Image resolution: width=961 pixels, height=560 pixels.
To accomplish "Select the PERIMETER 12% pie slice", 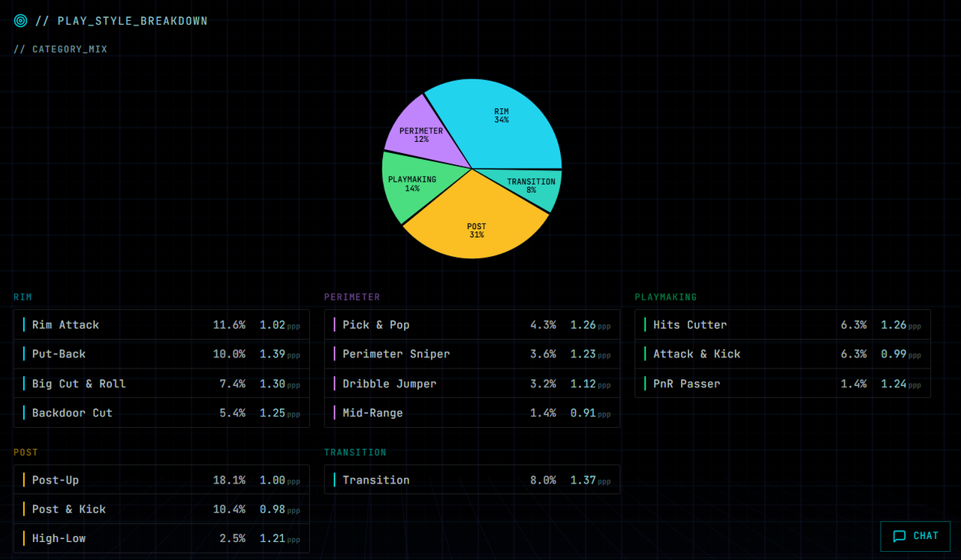I will [421, 135].
